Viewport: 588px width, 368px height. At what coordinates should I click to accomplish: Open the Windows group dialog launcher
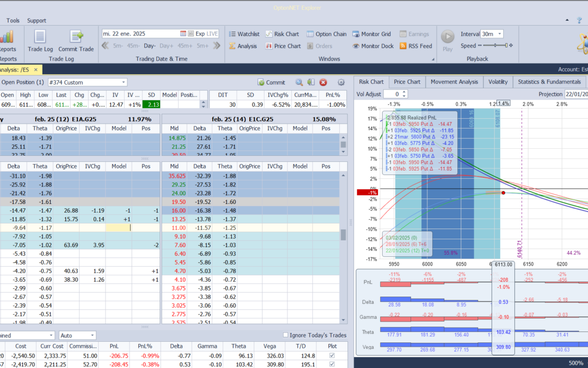[433, 59]
